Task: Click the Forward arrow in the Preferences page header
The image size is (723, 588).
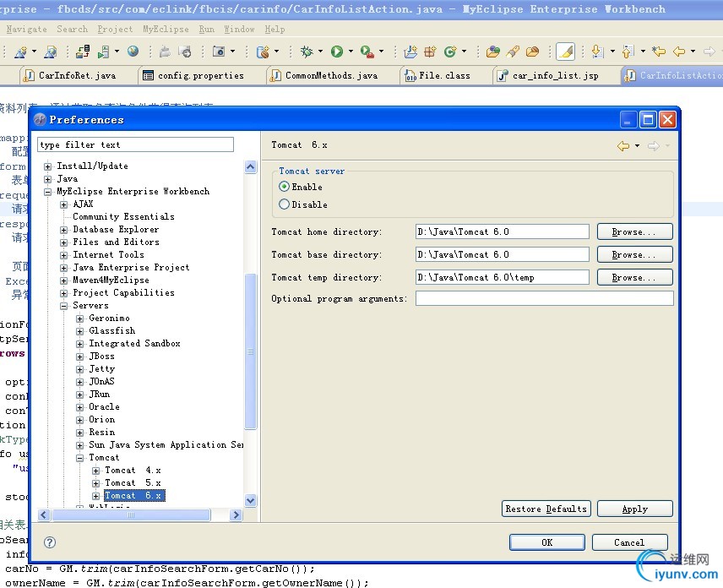Action: click(654, 146)
